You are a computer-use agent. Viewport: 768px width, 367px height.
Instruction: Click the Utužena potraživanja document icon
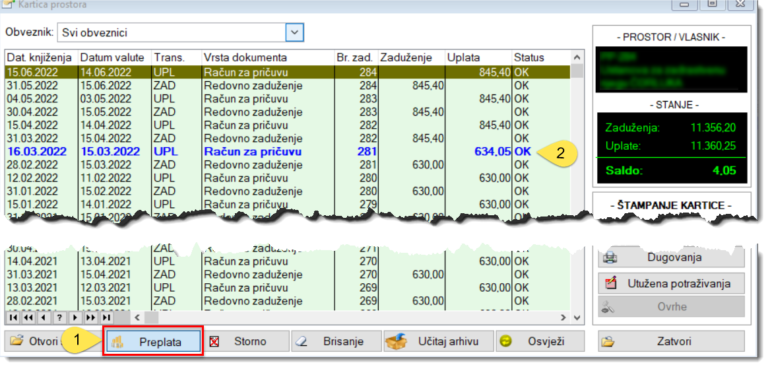point(610,283)
